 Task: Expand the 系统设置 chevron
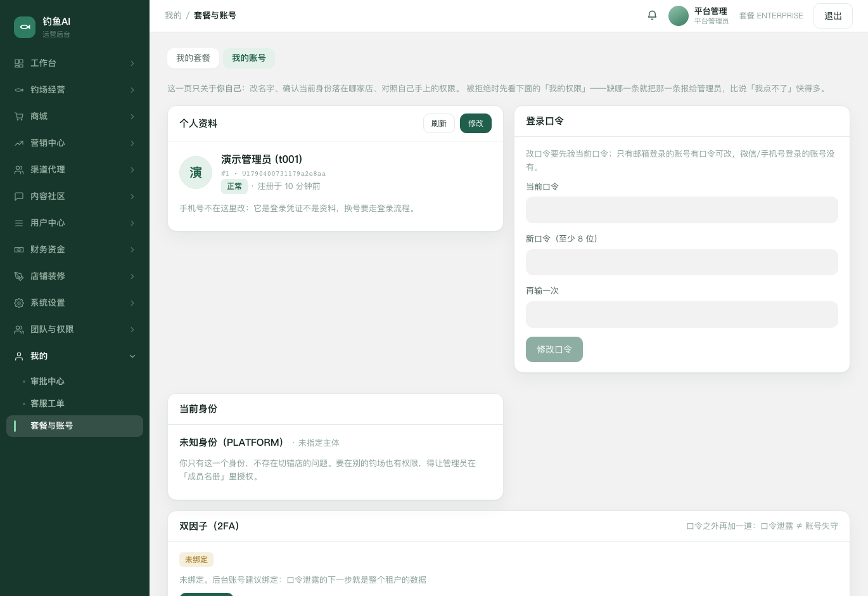(132, 303)
